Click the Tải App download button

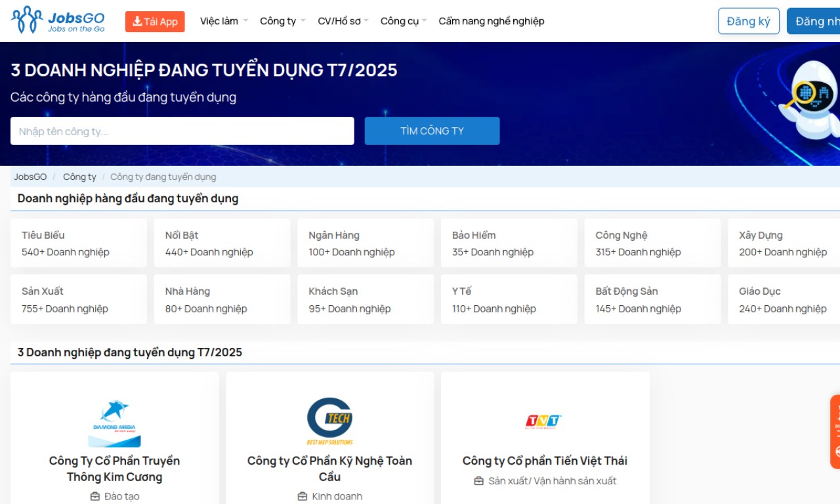[155, 22]
